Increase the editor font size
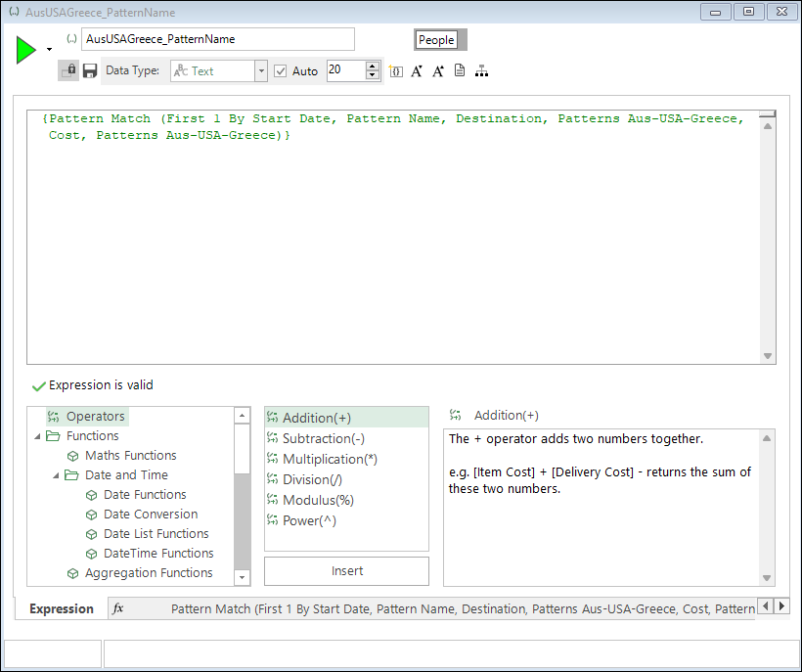The width and height of the screenshot is (802, 672). pyautogui.click(x=438, y=71)
